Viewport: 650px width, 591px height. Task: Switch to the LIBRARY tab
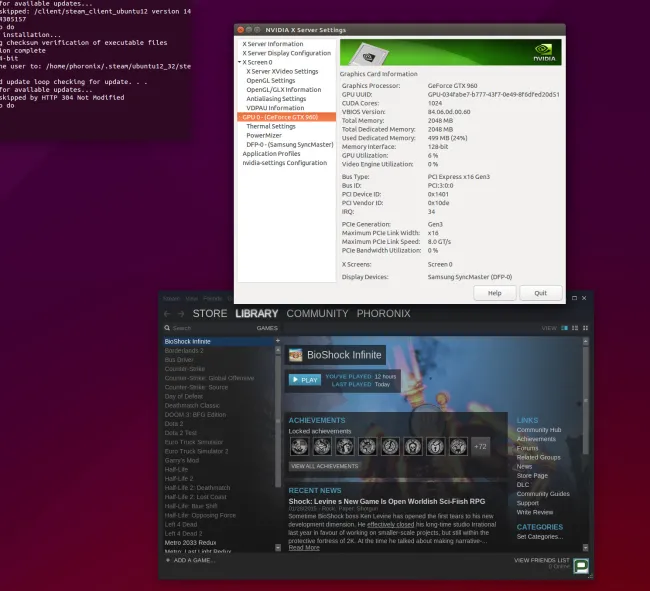coord(257,313)
